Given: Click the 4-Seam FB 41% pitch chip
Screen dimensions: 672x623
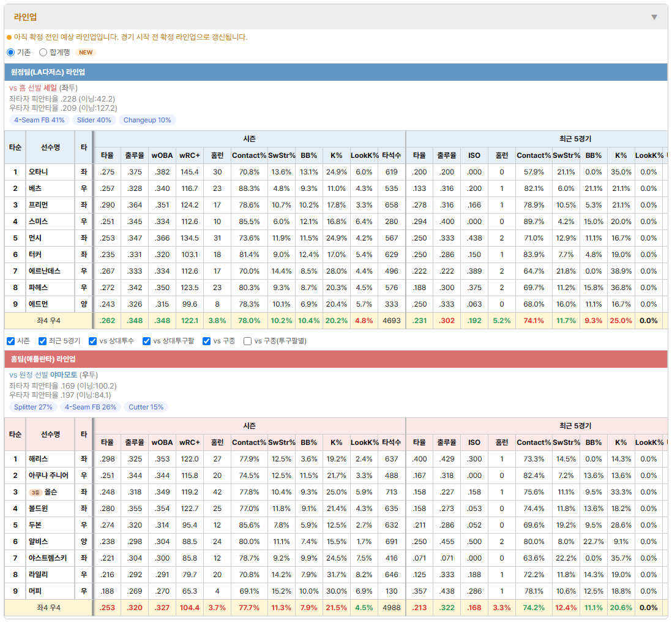Looking at the screenshot, I should click(x=39, y=120).
